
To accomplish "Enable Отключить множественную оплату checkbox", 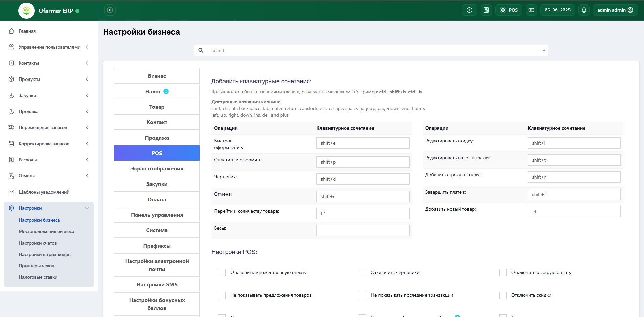I will click(222, 273).
